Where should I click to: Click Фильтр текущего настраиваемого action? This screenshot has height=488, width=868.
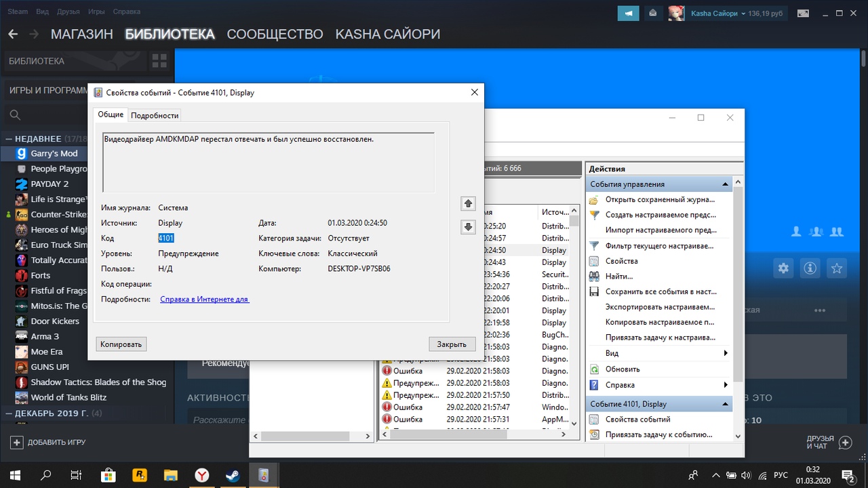(x=660, y=246)
